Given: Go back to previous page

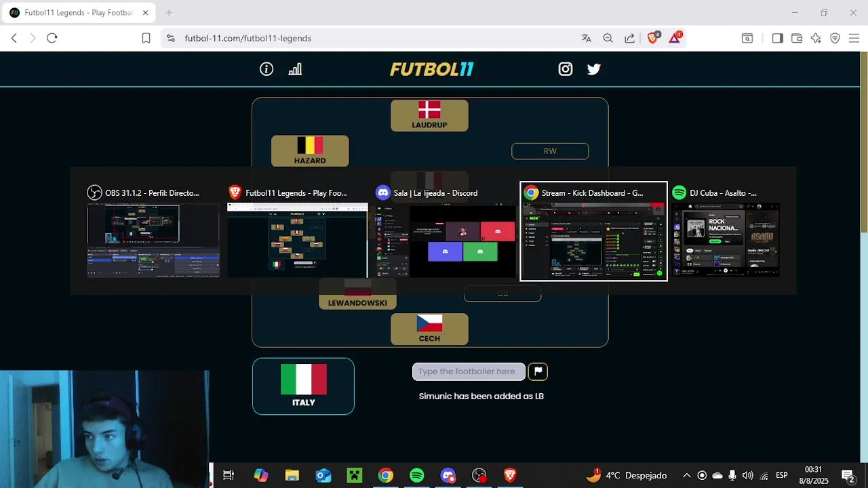Looking at the screenshot, I should tap(14, 38).
